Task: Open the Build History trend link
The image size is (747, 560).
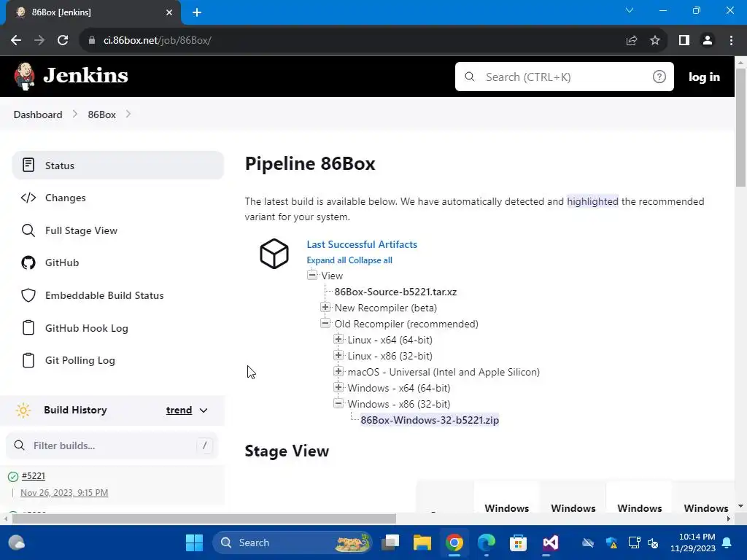Action: click(179, 410)
